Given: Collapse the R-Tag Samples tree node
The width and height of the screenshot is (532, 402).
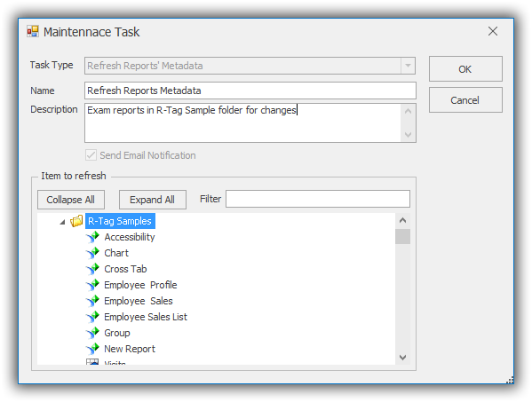Looking at the screenshot, I should (62, 223).
